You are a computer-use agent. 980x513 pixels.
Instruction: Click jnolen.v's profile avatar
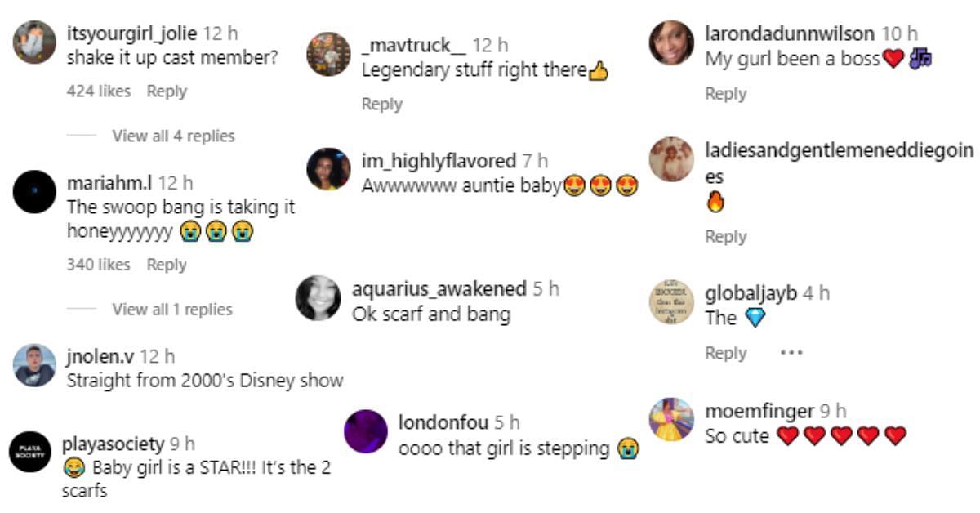point(34,364)
